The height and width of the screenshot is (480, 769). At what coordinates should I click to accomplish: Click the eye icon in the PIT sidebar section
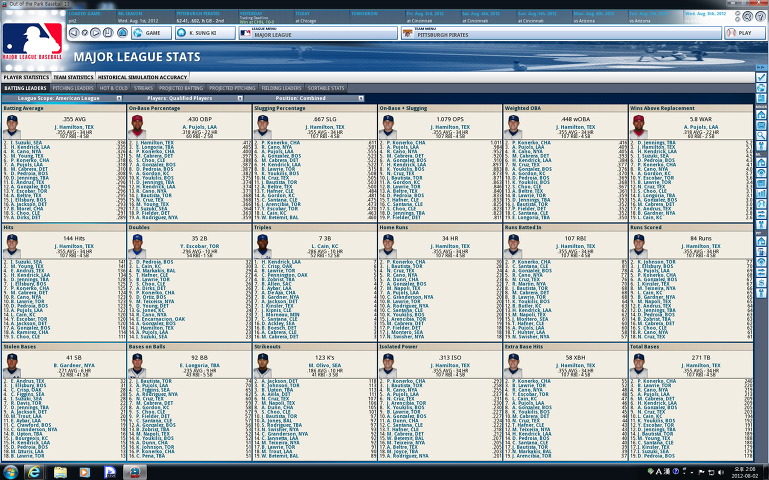click(x=761, y=261)
